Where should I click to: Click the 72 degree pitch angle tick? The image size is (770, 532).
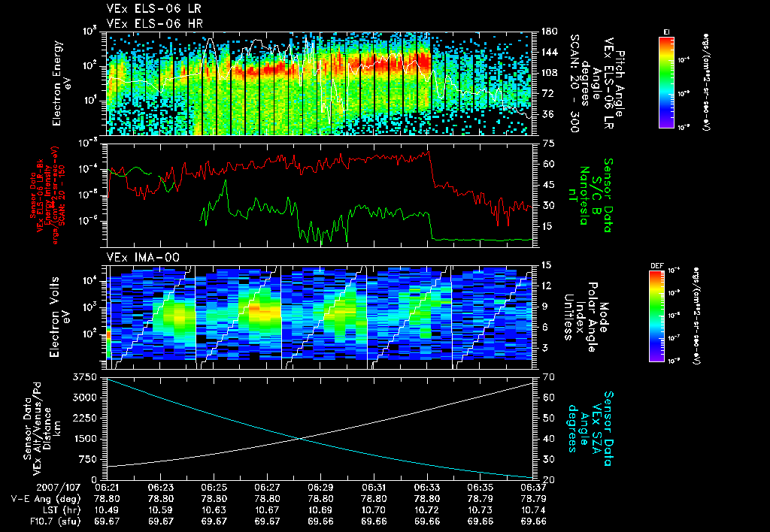(547, 93)
